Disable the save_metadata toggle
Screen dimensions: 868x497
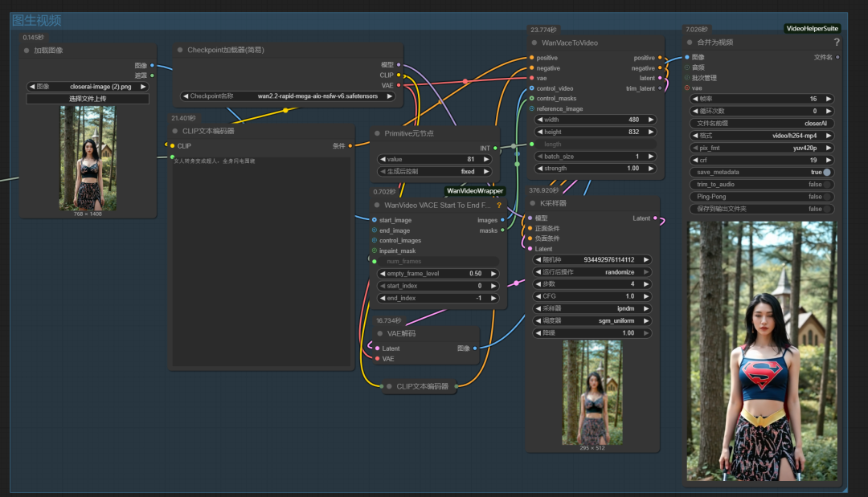coord(826,173)
